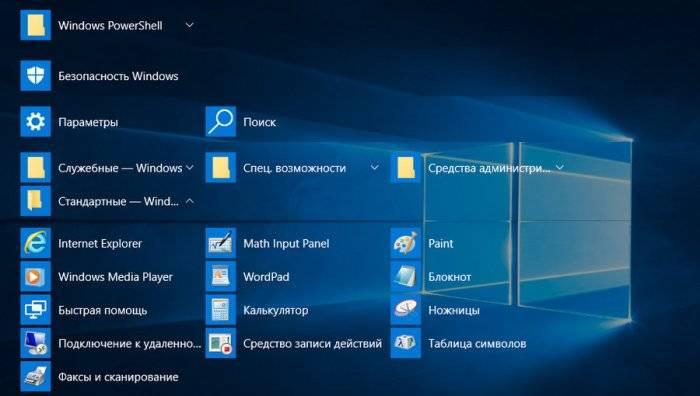Launch Windows Media Player icon
Viewport: 700px width, 396px height.
point(36,276)
